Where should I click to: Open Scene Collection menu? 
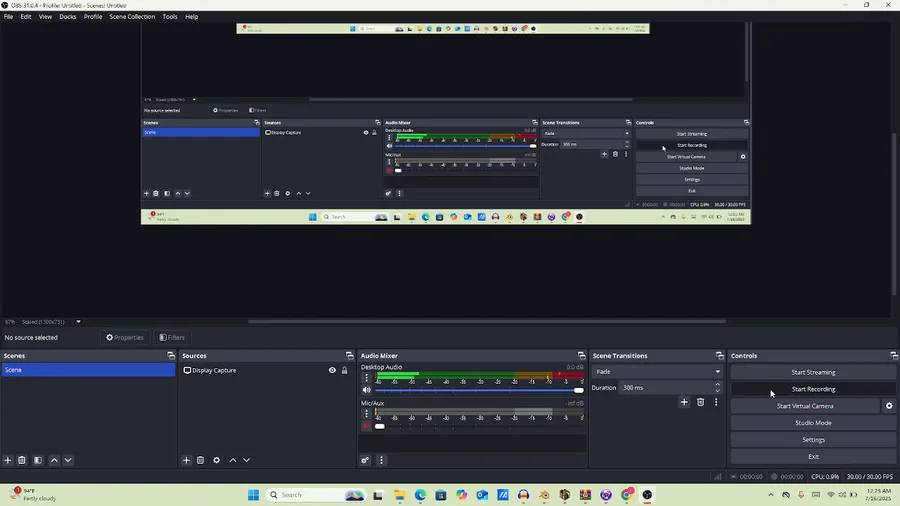[132, 17]
